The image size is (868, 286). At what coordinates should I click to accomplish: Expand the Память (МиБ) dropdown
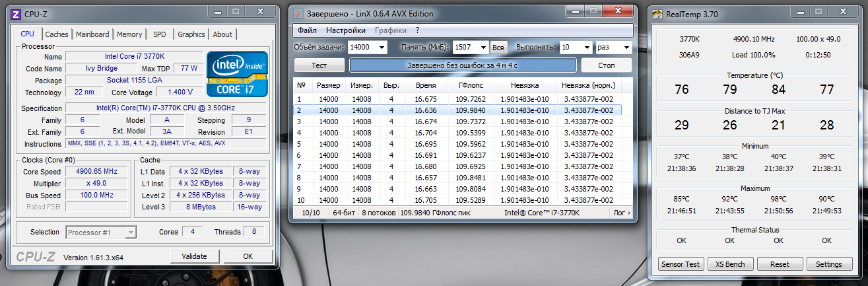(x=483, y=48)
